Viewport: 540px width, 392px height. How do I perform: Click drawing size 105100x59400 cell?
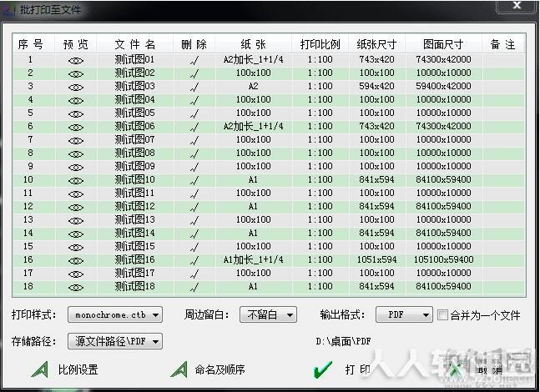[443, 259]
